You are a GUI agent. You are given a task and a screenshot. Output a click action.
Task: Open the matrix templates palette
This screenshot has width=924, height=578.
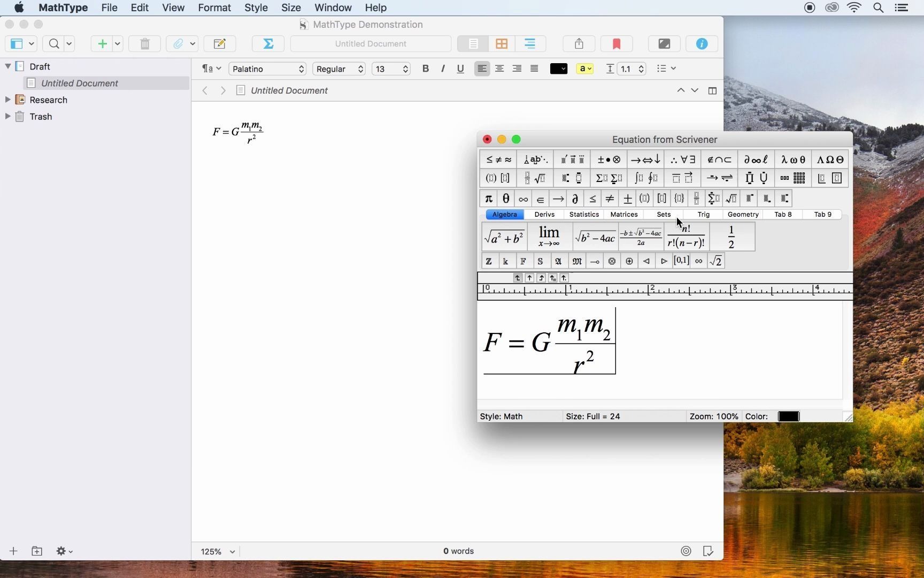point(793,178)
